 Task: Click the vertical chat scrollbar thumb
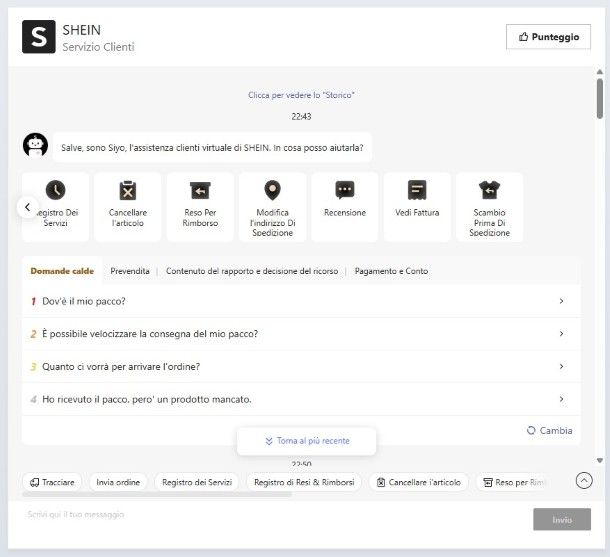pyautogui.click(x=600, y=98)
